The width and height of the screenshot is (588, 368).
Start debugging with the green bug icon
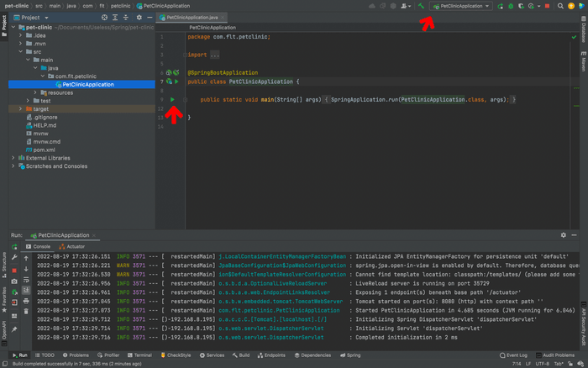511,6
